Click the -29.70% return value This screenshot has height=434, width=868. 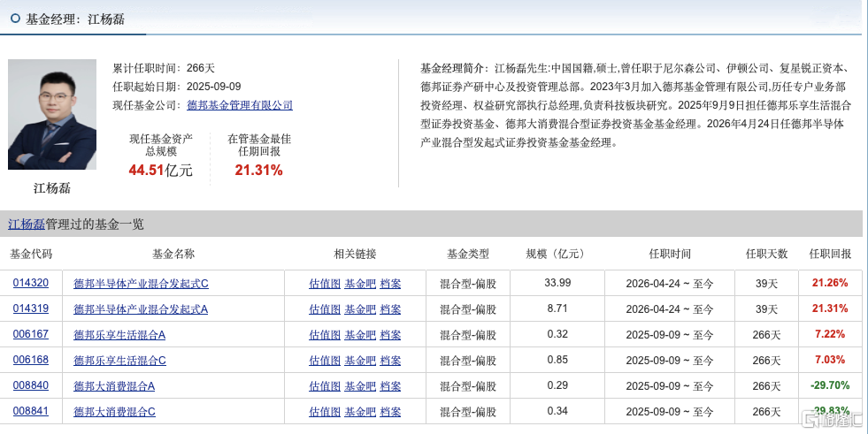830,385
